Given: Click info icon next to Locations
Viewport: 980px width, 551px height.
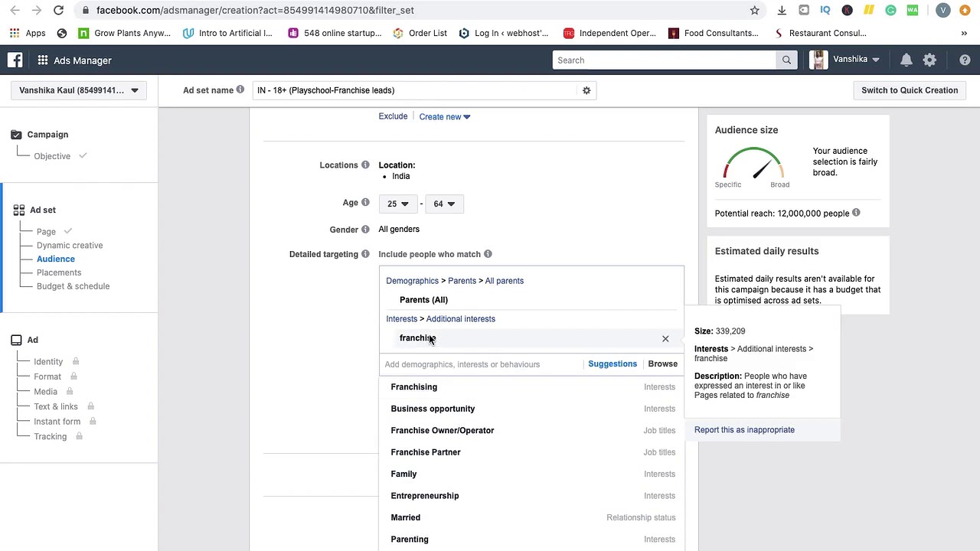Looking at the screenshot, I should 365,165.
